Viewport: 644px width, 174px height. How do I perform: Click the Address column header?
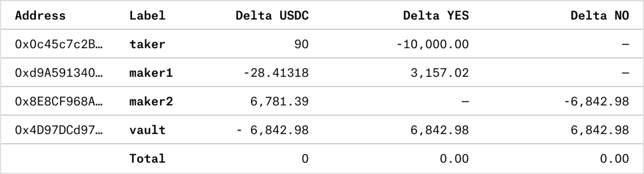tap(40, 16)
